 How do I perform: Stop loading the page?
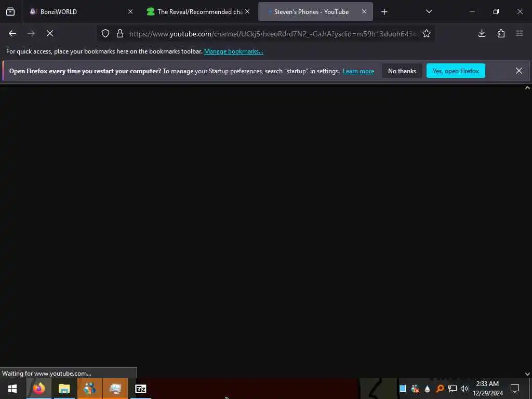pyautogui.click(x=50, y=33)
